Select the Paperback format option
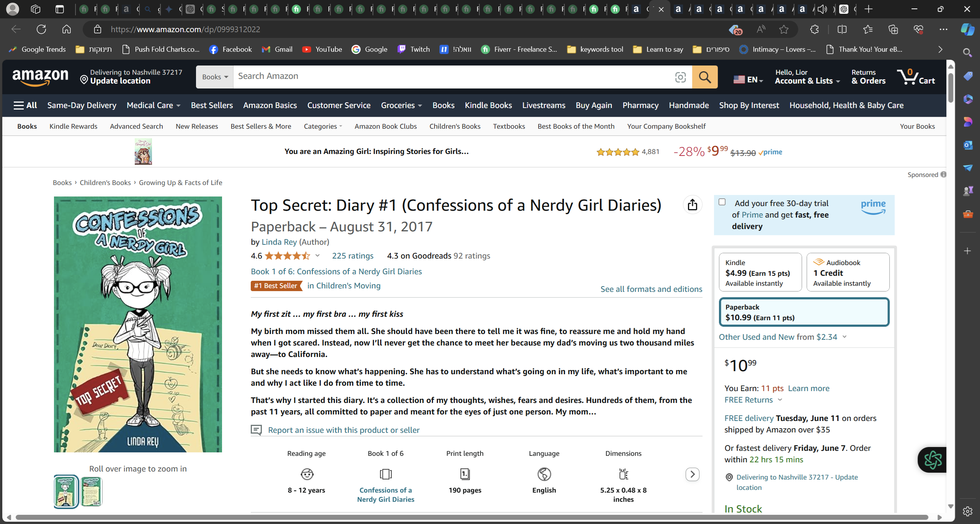This screenshot has height=524, width=980. (804, 312)
